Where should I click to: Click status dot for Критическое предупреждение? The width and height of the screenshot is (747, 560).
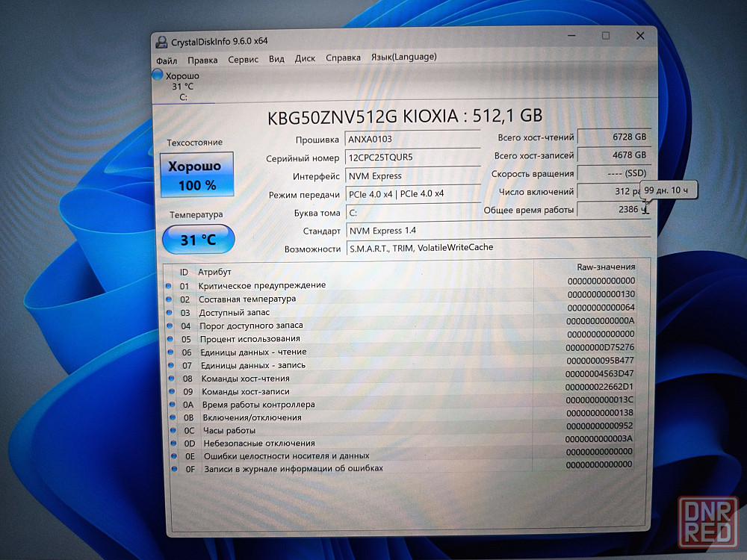168,286
